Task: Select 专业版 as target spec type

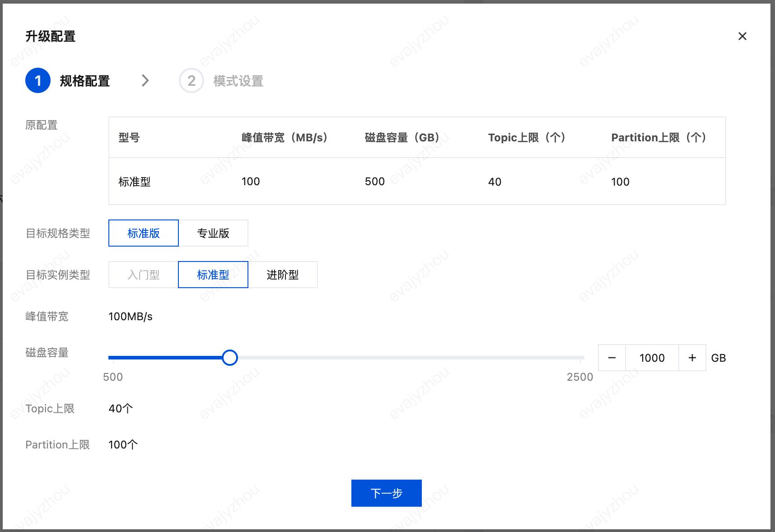Action: coord(213,233)
